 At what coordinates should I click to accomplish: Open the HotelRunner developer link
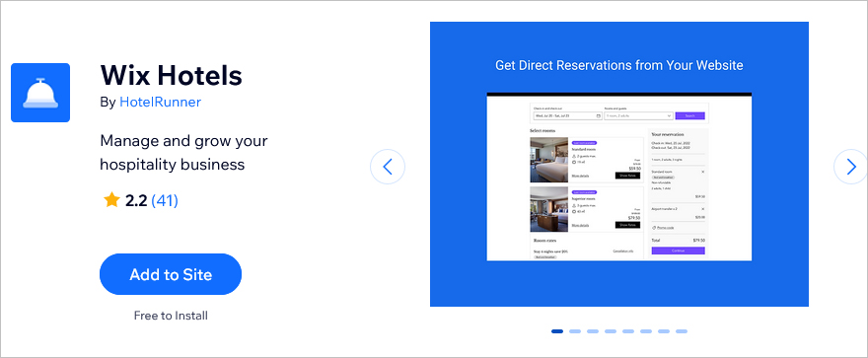click(x=160, y=102)
